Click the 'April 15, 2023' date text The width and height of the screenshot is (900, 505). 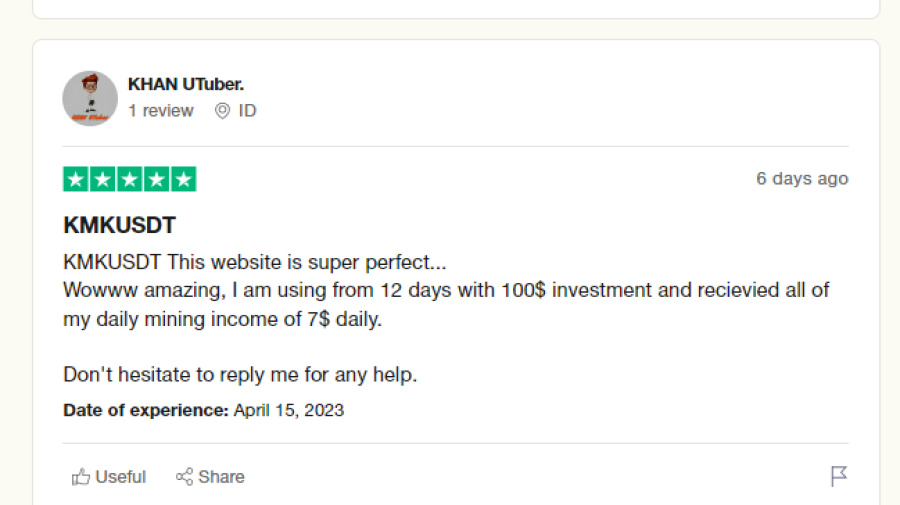point(289,410)
